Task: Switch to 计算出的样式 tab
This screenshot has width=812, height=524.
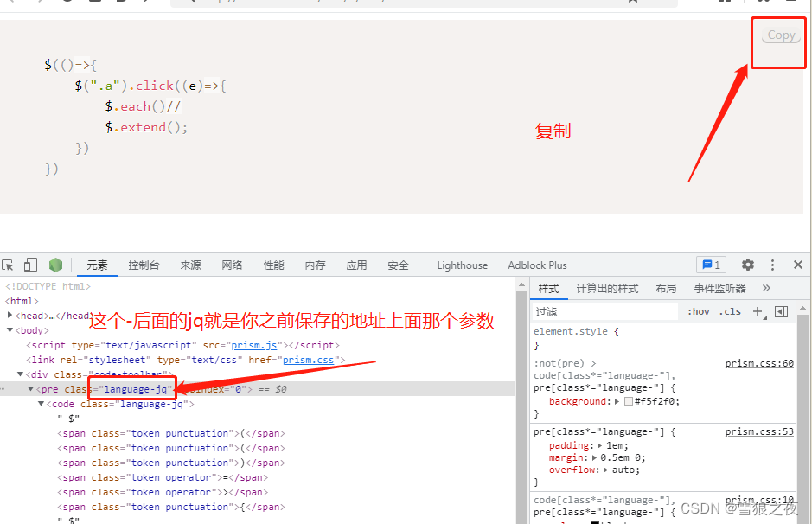Action: 607,289
